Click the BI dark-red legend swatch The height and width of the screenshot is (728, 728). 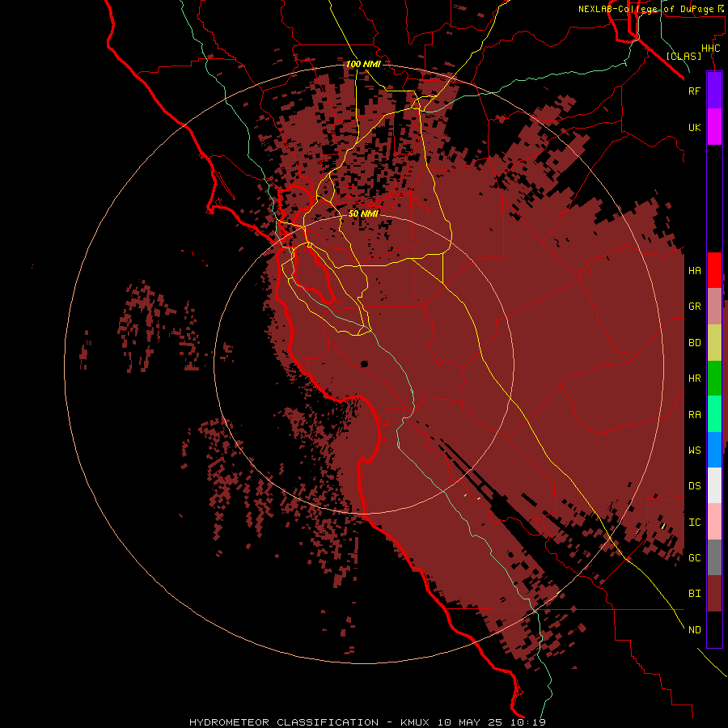pos(714,594)
